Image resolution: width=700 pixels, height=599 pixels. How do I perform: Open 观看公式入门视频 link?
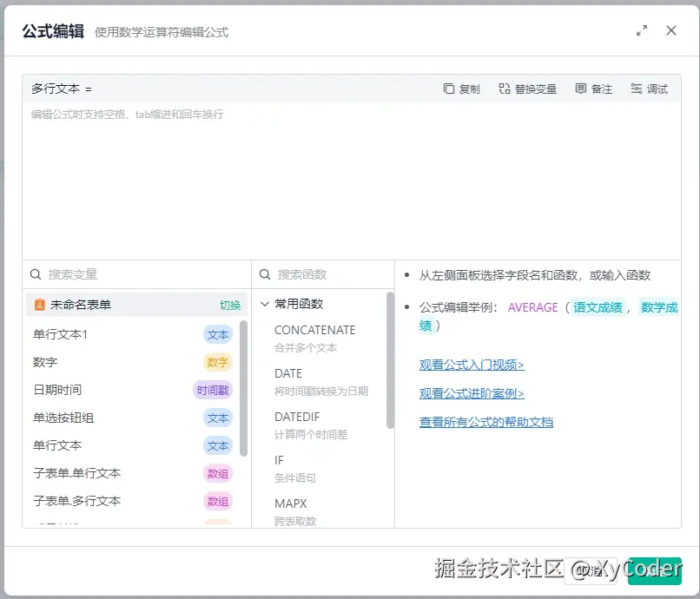[472, 365]
